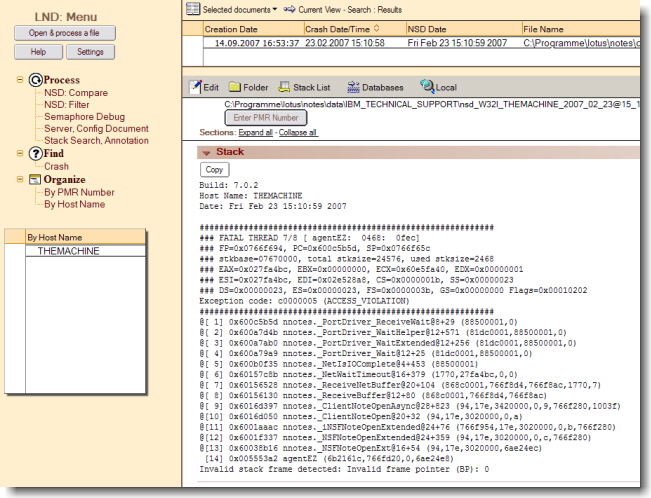Click the Build: 7.0.2 line
This screenshot has width=651, height=498.
point(229,185)
